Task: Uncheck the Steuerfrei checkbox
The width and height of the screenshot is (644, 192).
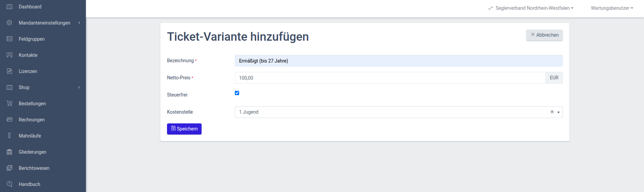Action: pos(237,93)
